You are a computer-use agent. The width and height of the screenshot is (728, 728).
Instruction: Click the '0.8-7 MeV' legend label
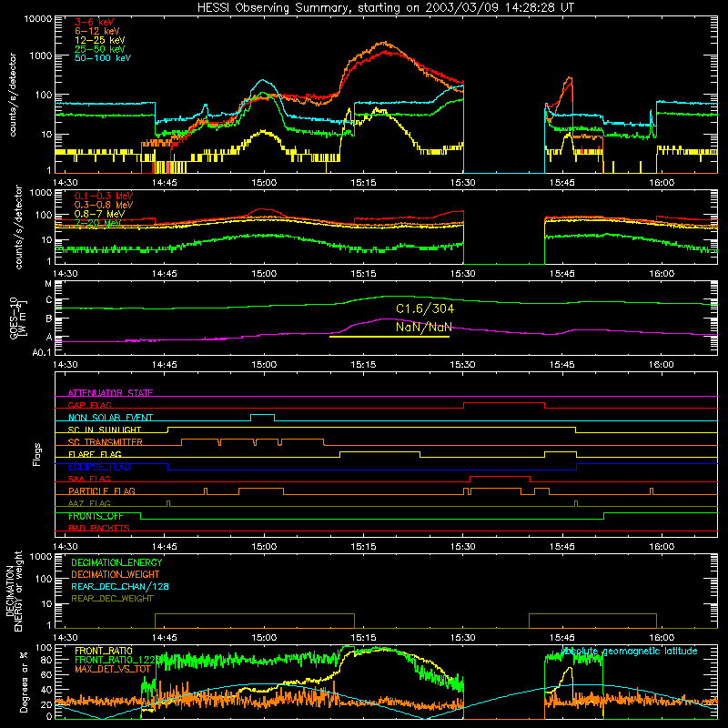point(99,214)
